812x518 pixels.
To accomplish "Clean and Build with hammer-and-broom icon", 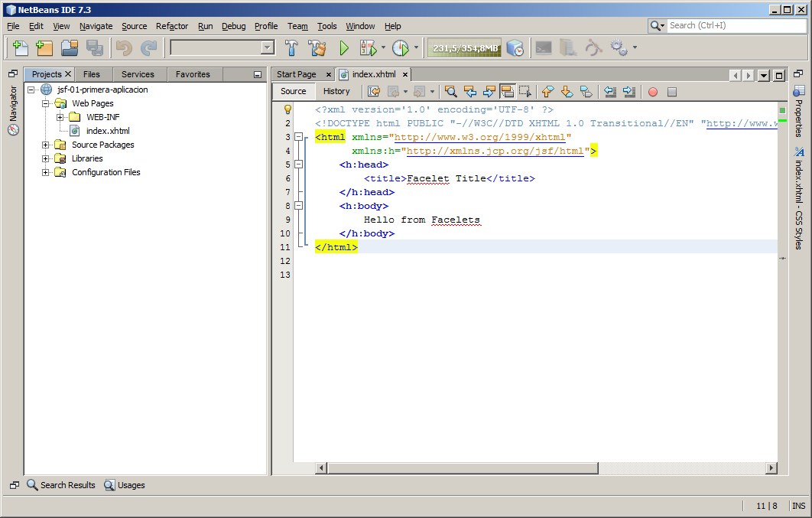I will 317,48.
